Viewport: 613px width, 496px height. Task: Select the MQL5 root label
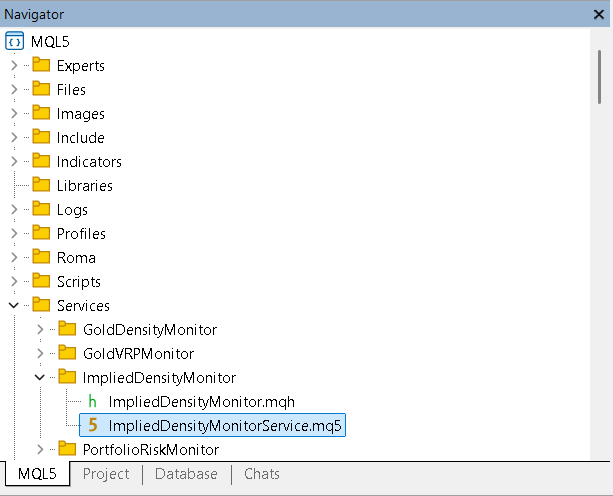tap(50, 41)
